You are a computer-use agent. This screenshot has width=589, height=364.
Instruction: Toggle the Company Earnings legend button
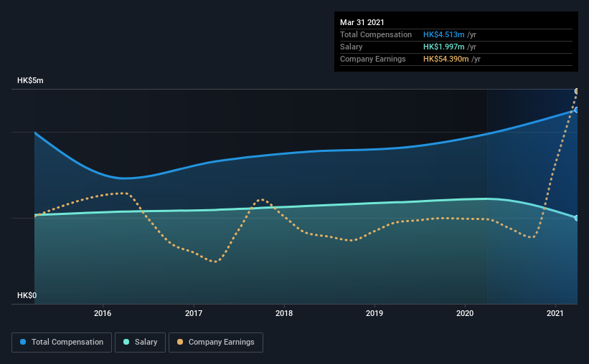pyautogui.click(x=216, y=343)
